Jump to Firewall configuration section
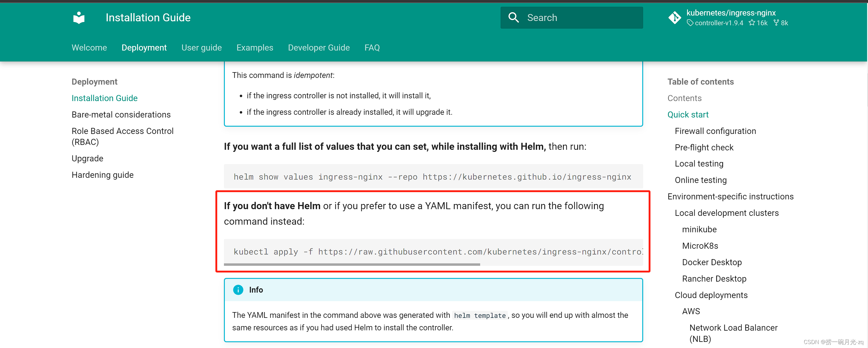The image size is (868, 348). pos(715,131)
